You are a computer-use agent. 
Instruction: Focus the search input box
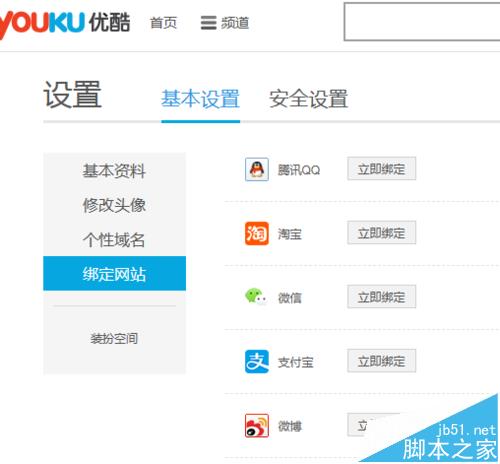[x=422, y=22]
